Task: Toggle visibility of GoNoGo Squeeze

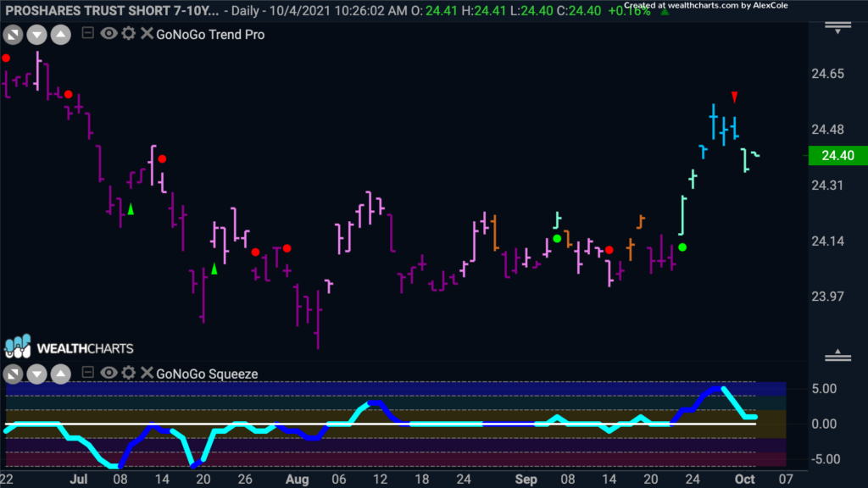Action: click(108, 373)
